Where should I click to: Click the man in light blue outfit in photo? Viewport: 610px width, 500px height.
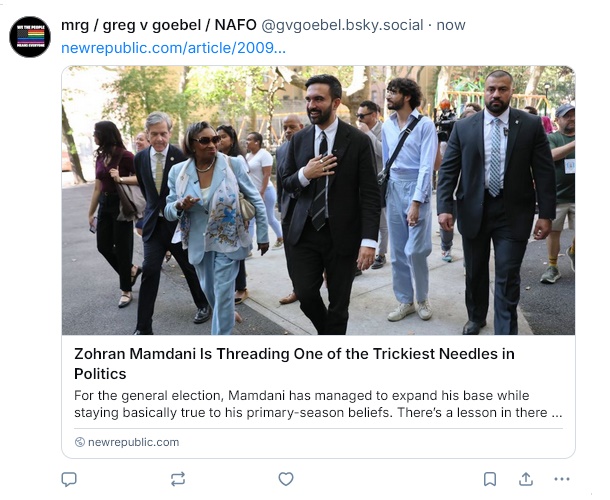pyautogui.click(x=407, y=190)
